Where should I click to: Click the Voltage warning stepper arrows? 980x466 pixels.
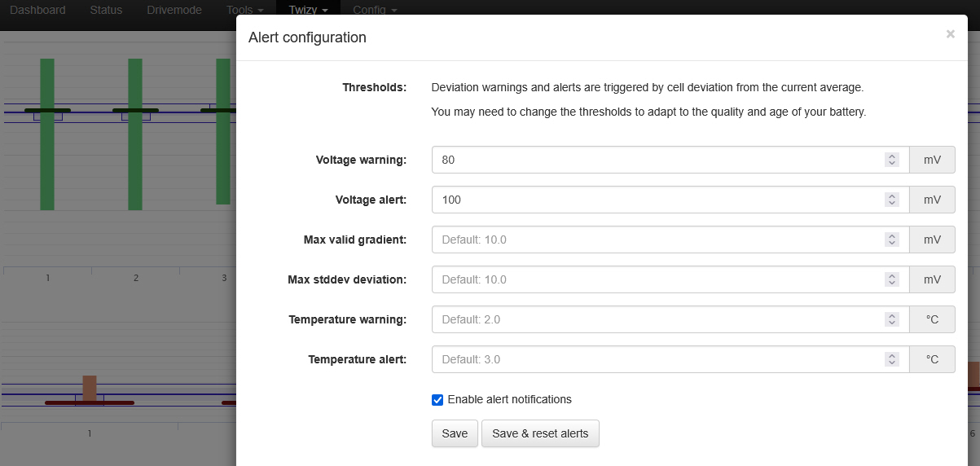pos(892,160)
